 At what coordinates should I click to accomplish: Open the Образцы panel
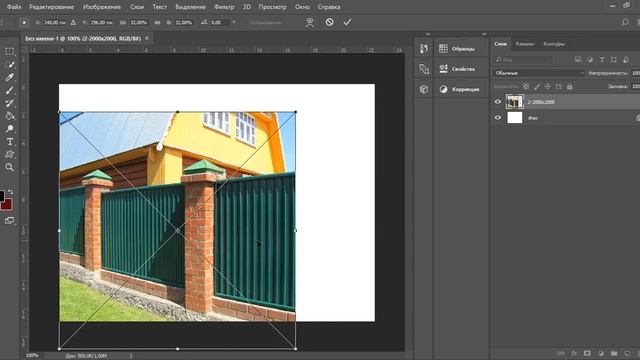462,49
